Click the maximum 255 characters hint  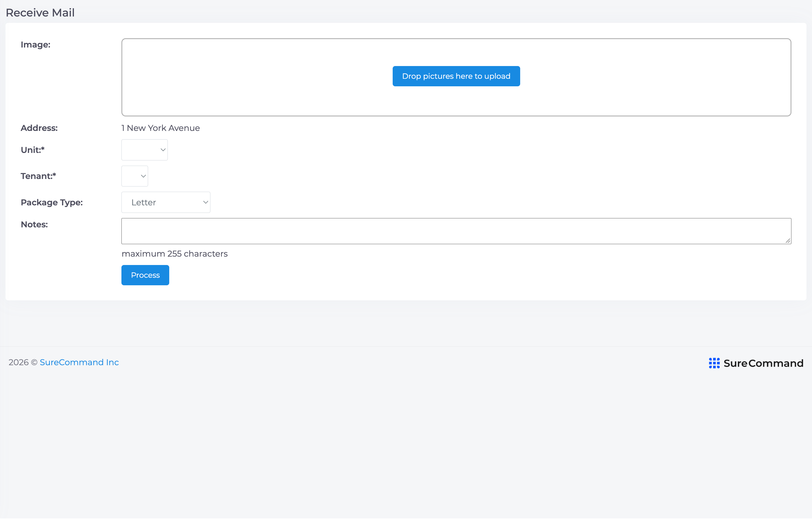coord(175,254)
